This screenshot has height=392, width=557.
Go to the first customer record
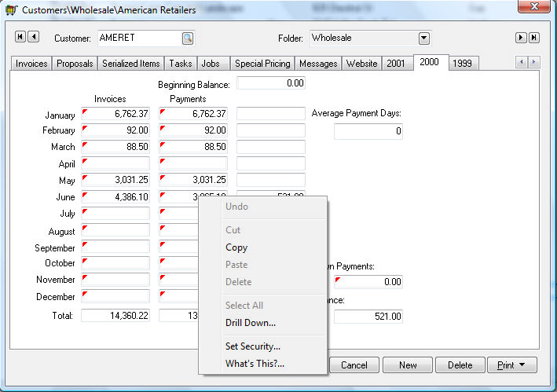(x=20, y=37)
